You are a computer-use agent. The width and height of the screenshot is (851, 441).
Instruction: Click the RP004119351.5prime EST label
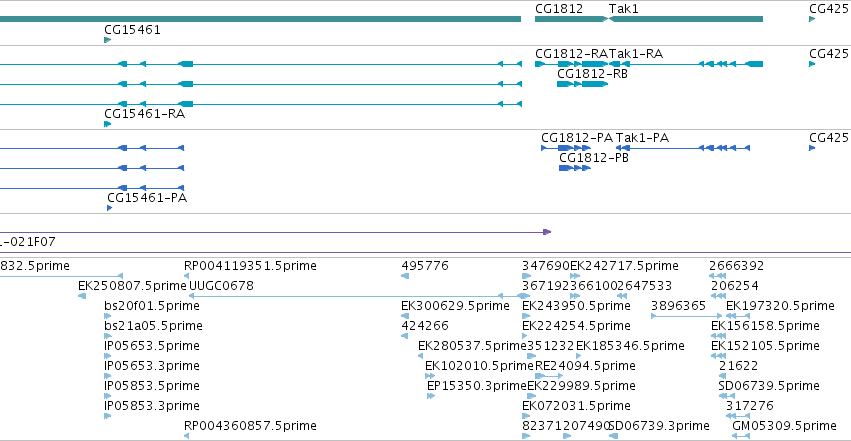(250, 266)
